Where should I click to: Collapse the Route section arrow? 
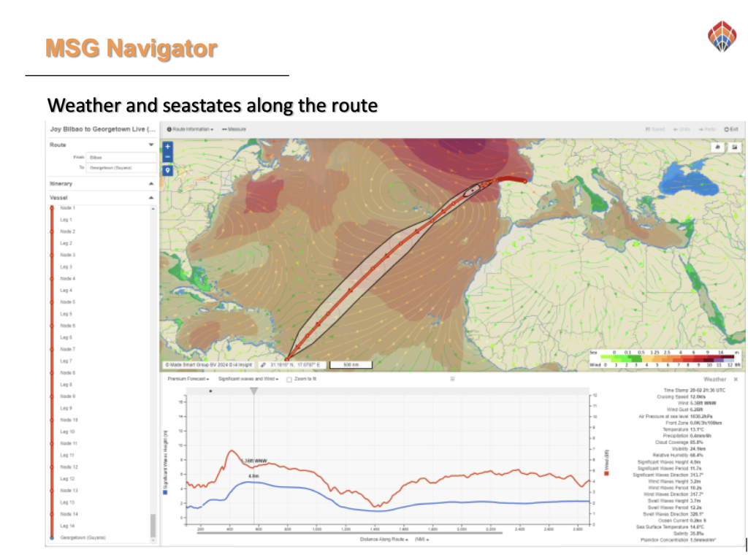point(151,145)
